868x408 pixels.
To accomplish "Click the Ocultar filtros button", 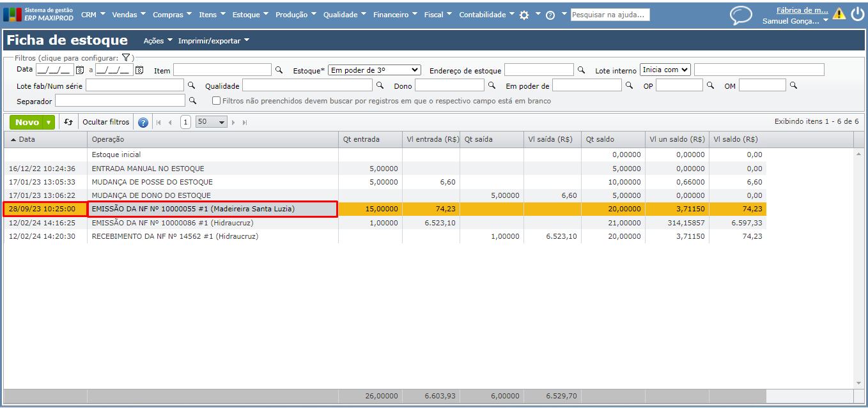I will 105,122.
